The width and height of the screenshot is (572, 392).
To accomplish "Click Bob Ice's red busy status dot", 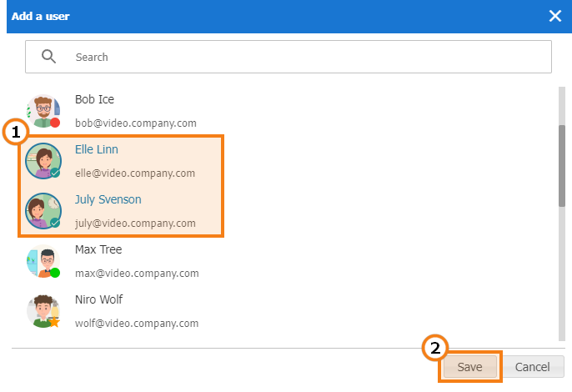I will [x=55, y=123].
